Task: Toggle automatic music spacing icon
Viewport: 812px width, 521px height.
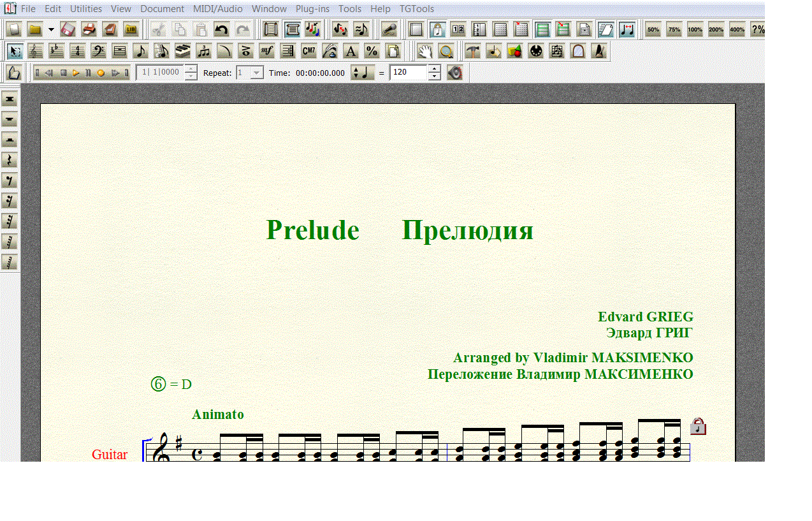Action: point(627,29)
